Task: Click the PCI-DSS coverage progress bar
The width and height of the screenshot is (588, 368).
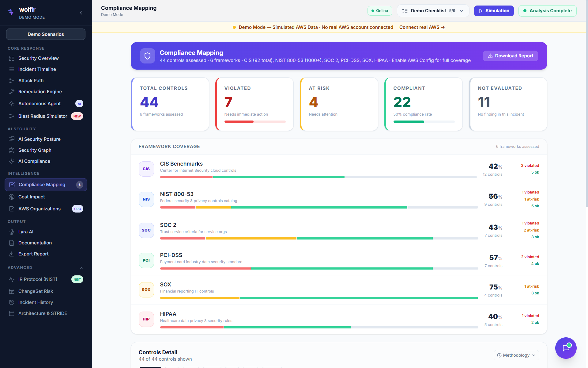Action: coord(318,269)
